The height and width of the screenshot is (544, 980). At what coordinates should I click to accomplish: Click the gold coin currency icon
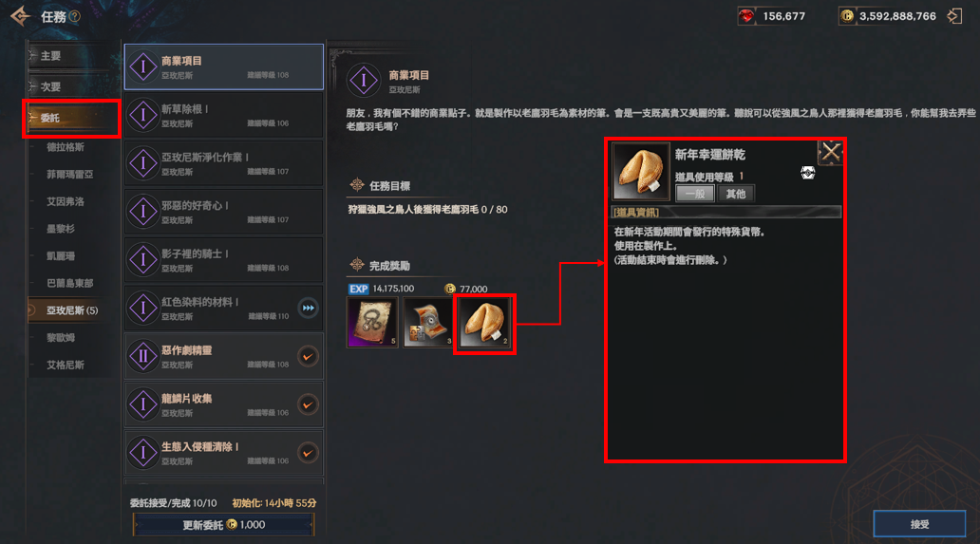(846, 16)
